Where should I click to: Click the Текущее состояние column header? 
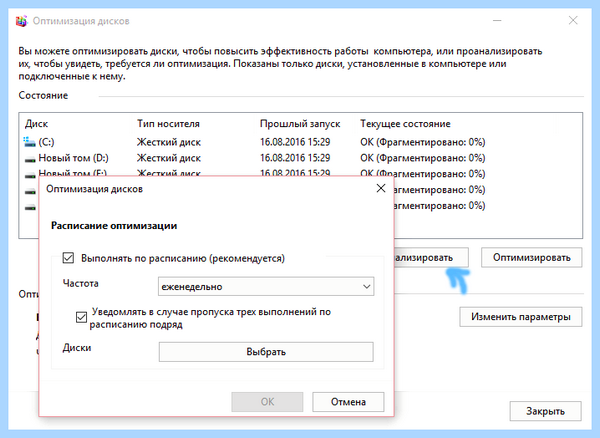[405, 124]
